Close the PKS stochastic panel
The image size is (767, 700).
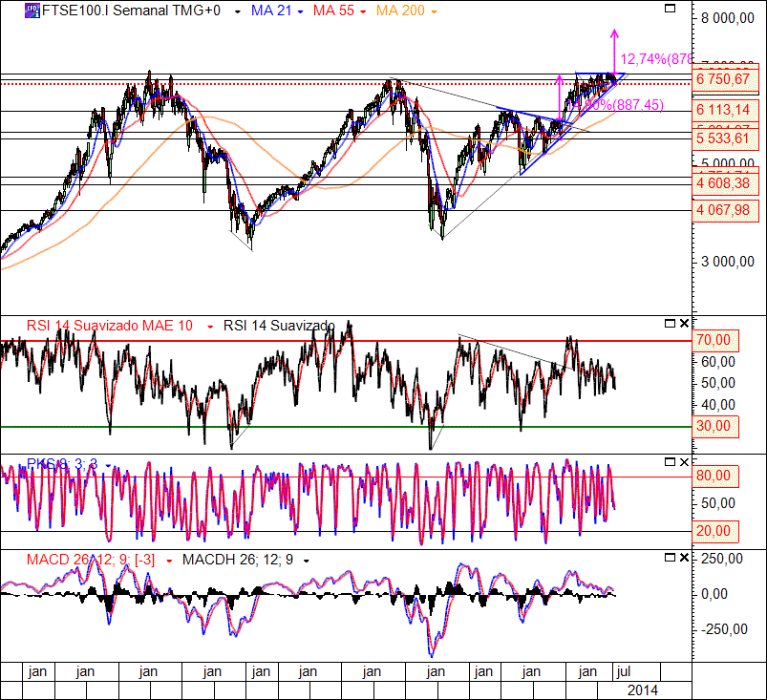(x=683, y=461)
